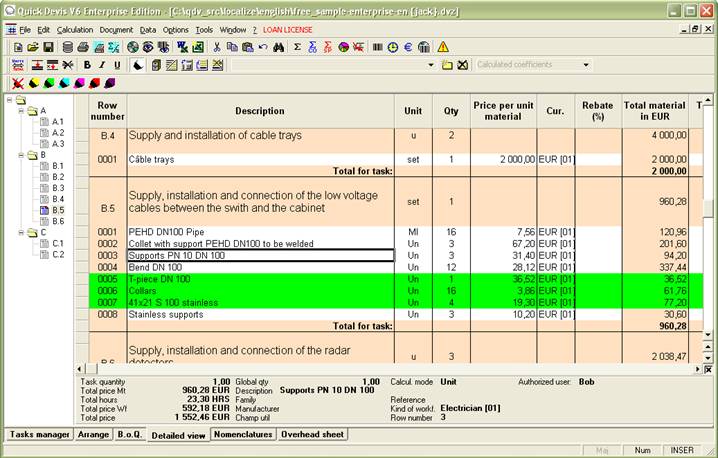
Task: Click the clock icon in toolbar
Action: tap(393, 47)
